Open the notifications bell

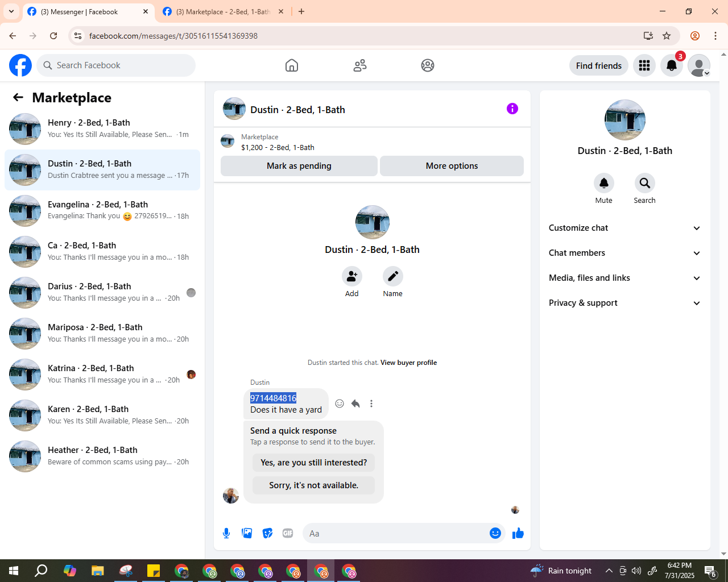point(672,65)
